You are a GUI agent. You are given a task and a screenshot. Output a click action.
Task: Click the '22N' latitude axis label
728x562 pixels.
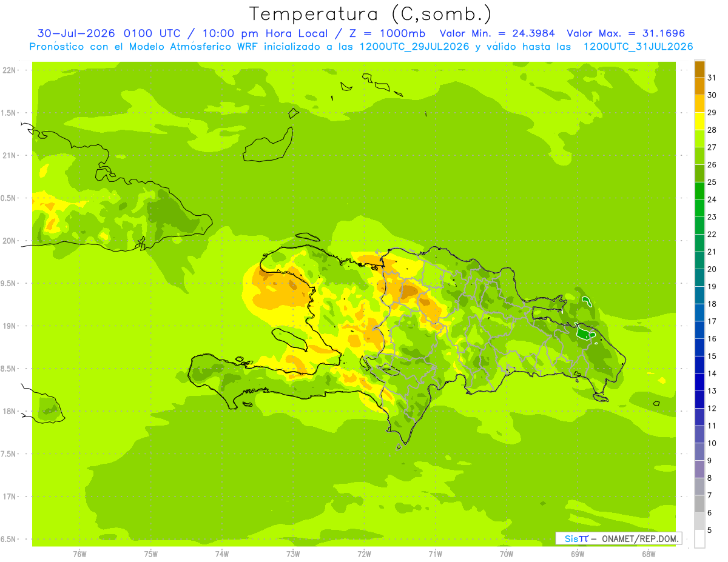10,70
